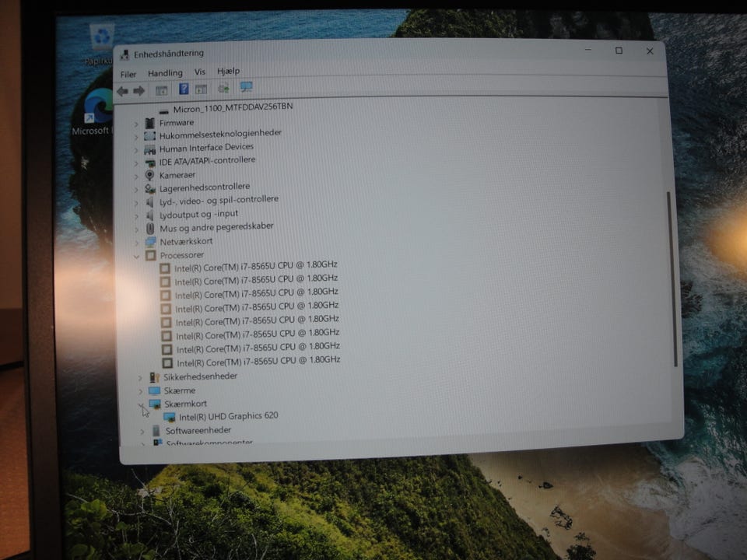Viewport: 747px width, 560px height.
Task: Expand the Kameraer tree node
Action: 135,177
